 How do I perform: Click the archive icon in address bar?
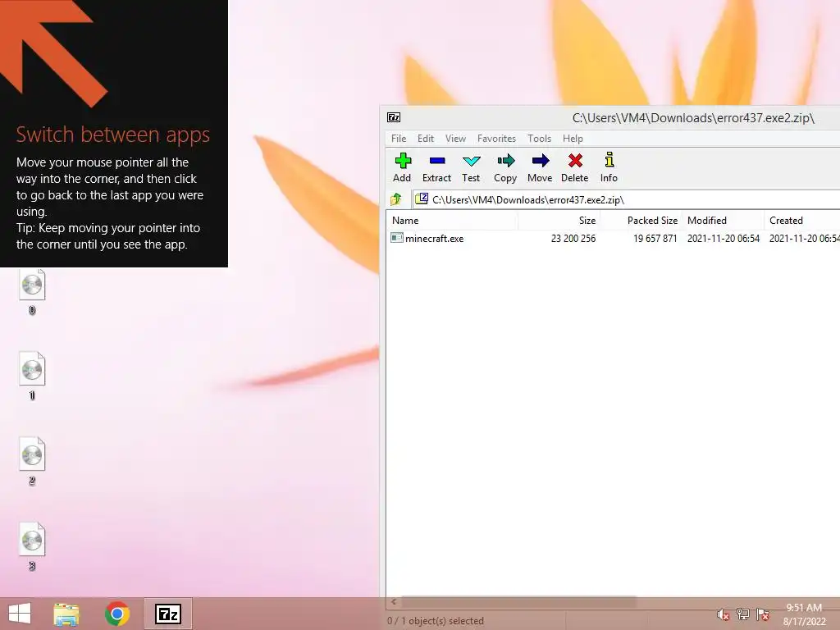click(422, 199)
